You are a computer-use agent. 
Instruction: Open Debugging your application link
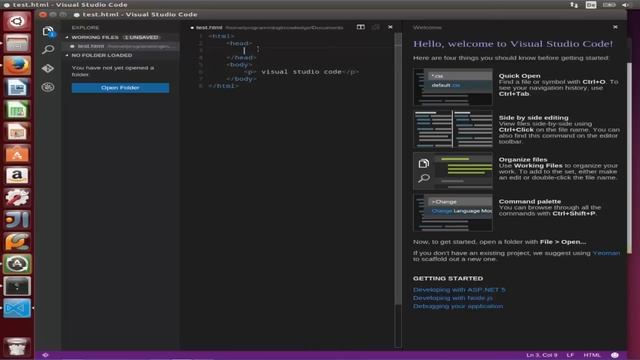tap(458, 306)
